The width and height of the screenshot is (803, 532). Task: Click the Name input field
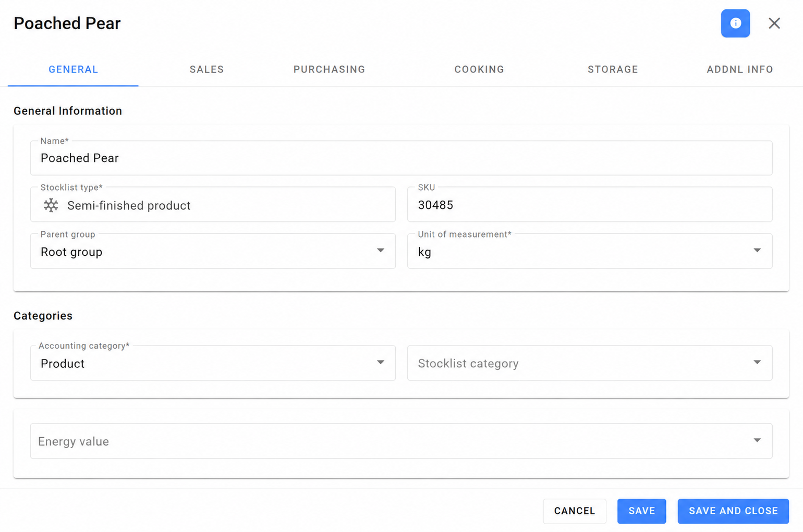point(401,158)
